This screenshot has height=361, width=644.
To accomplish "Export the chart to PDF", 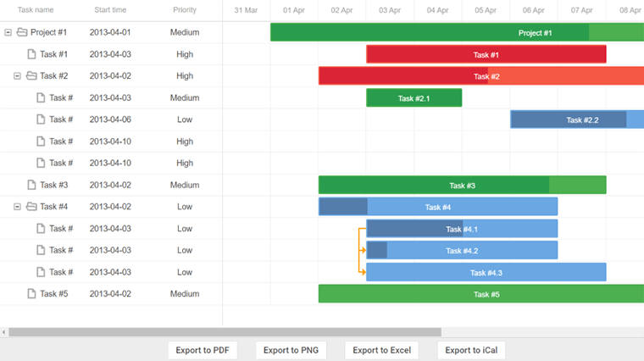I will [202, 350].
